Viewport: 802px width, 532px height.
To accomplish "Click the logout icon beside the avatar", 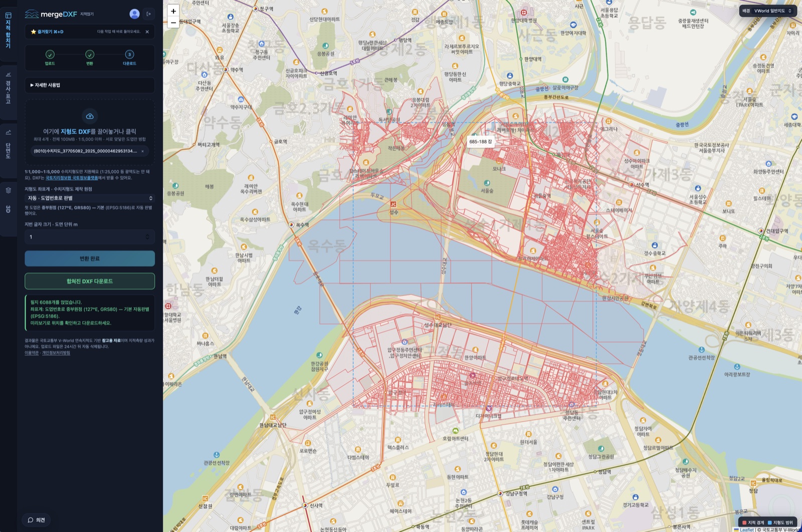I will pyautogui.click(x=149, y=14).
